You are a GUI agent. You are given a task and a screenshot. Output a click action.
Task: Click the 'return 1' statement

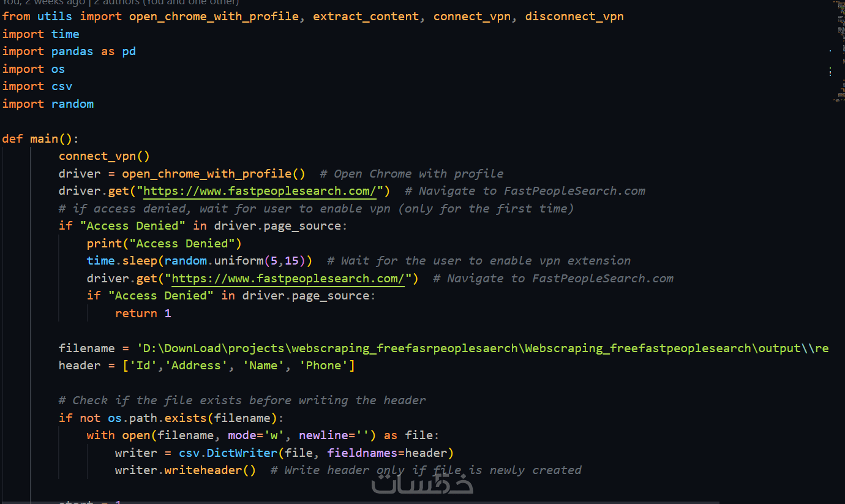(x=143, y=314)
